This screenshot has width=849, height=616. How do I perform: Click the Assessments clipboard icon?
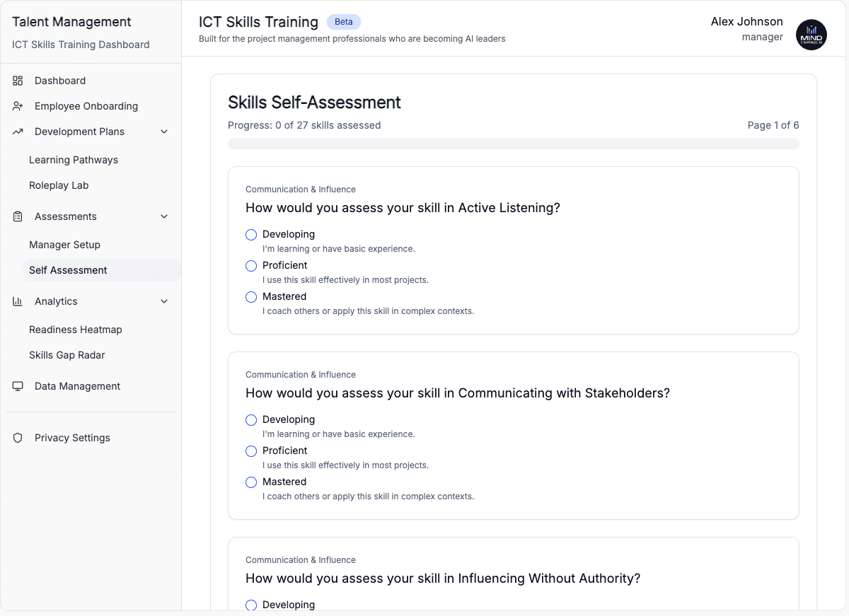click(x=18, y=216)
